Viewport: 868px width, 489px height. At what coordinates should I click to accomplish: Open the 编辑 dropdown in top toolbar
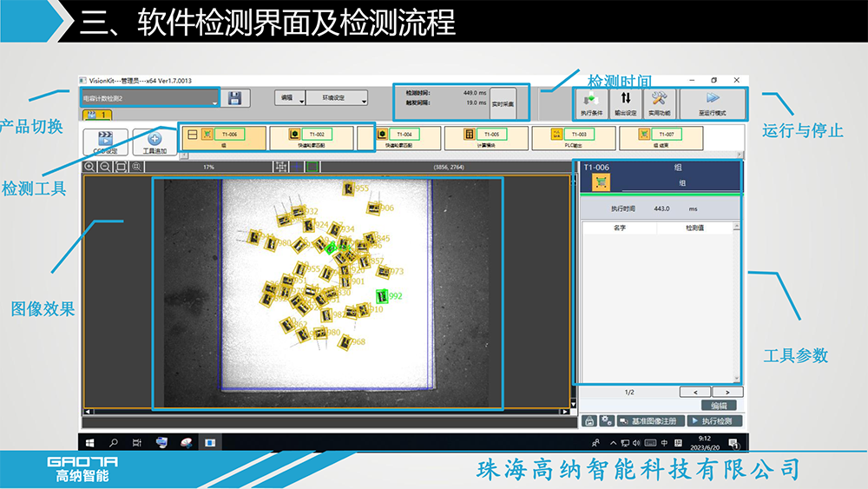click(x=290, y=97)
